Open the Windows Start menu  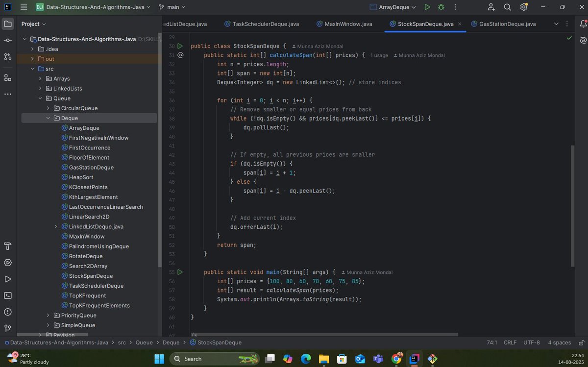[x=160, y=359]
